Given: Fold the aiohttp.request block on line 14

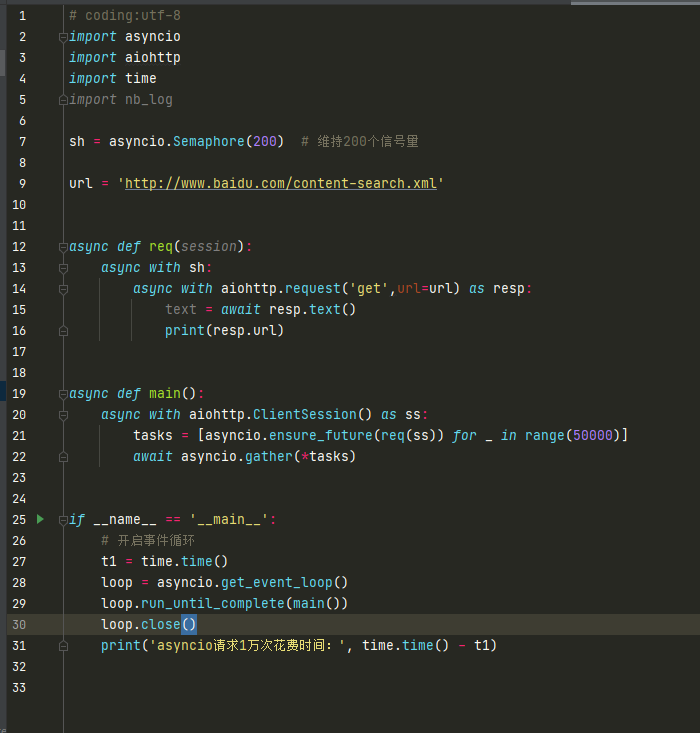Looking at the screenshot, I should pos(64,289).
